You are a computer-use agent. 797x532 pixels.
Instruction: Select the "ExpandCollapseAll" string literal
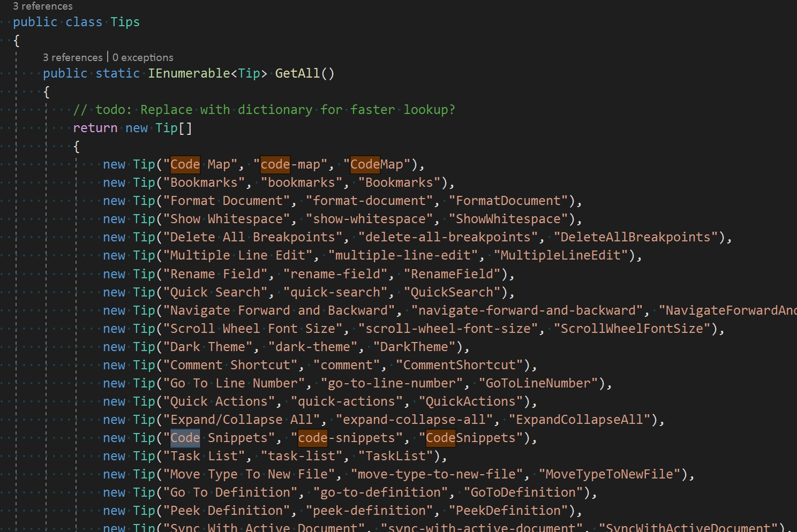pyautogui.click(x=580, y=419)
